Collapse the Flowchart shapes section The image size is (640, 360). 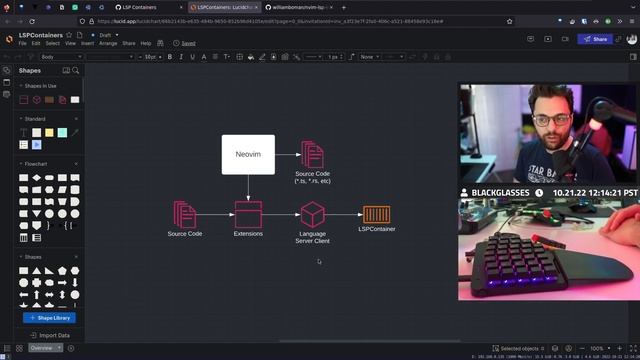click(21, 164)
